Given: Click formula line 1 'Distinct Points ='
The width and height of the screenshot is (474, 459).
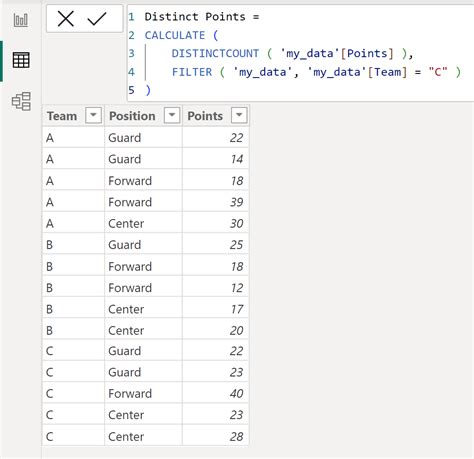Looking at the screenshot, I should [x=202, y=17].
